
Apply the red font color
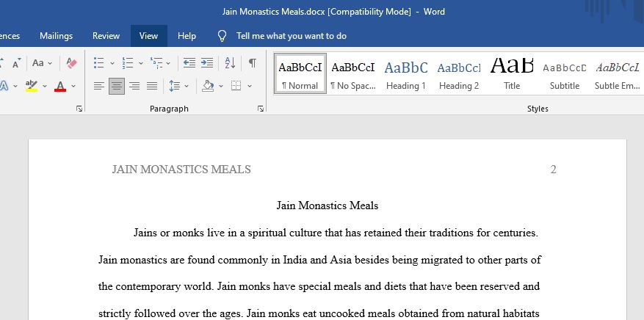point(60,86)
